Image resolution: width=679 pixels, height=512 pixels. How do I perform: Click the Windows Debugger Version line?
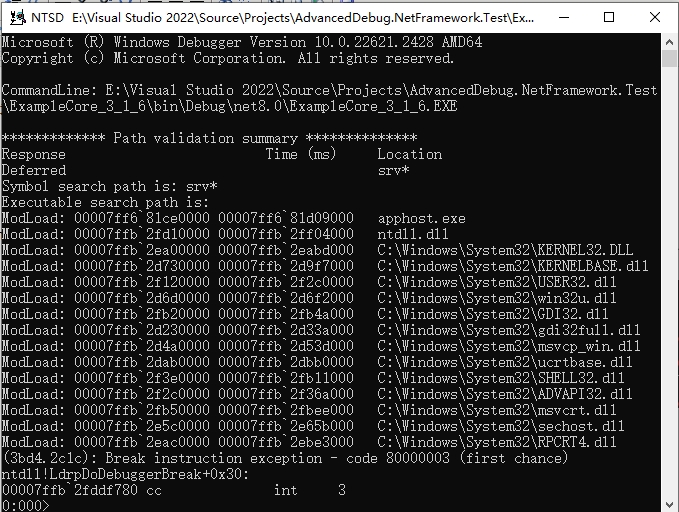242,42
